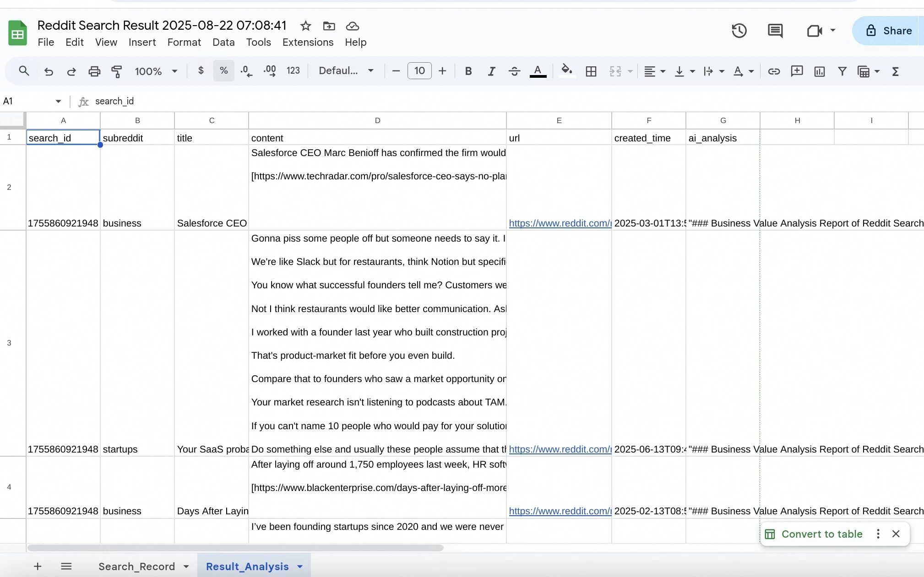Open Result_Analysis tab options arrow

300,566
